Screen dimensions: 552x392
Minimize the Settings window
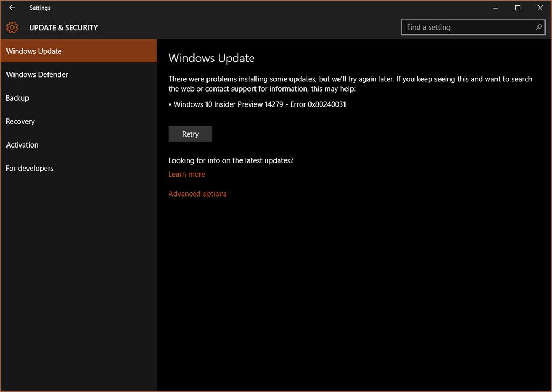(495, 8)
